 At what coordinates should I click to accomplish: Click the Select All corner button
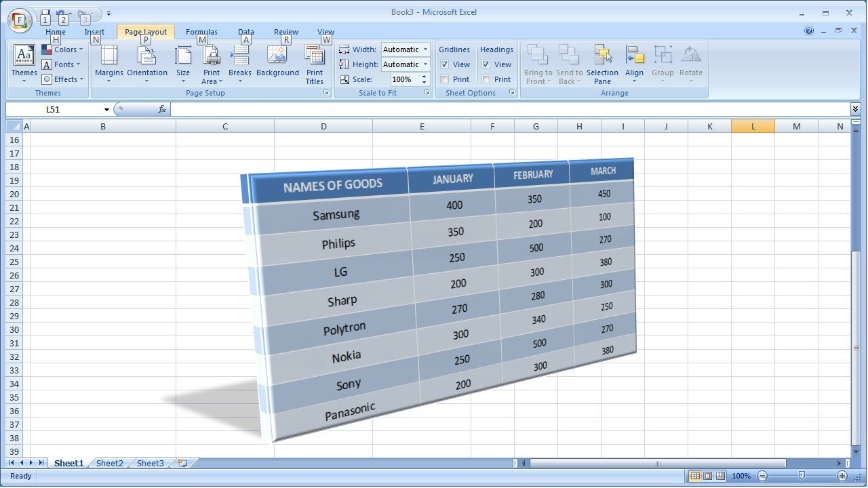[x=14, y=126]
